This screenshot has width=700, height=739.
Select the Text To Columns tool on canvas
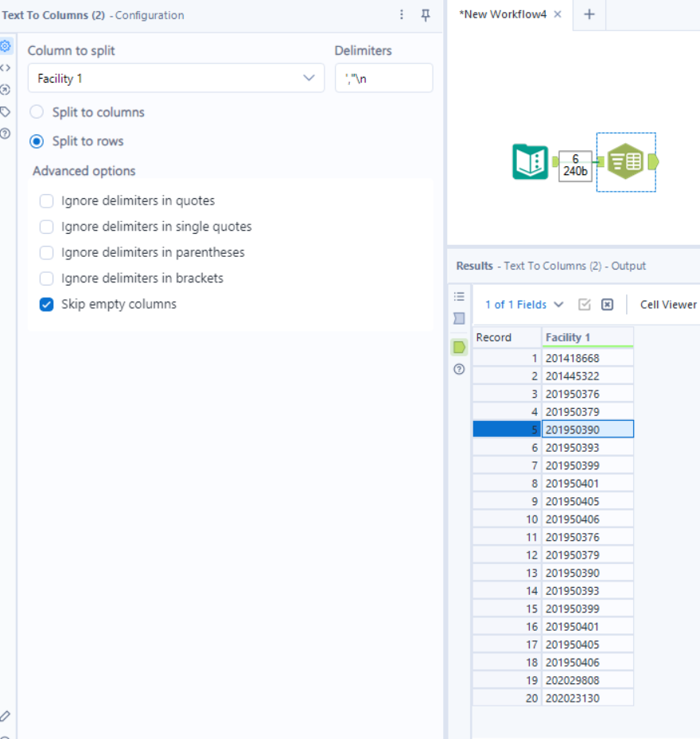click(x=625, y=161)
